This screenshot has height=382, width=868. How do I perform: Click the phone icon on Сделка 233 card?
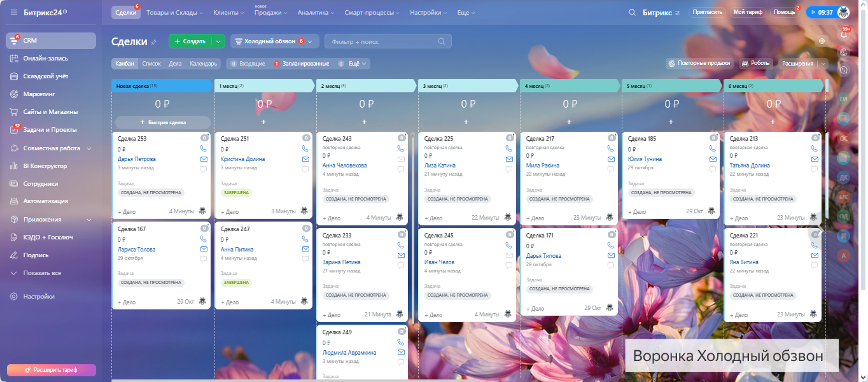tap(401, 245)
